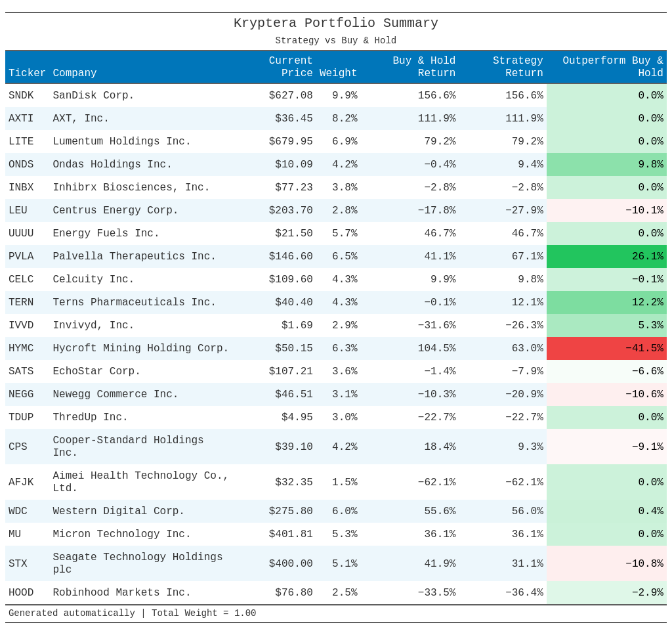Click Cooper-Standard Holdings Inc. company name

(x=128, y=447)
